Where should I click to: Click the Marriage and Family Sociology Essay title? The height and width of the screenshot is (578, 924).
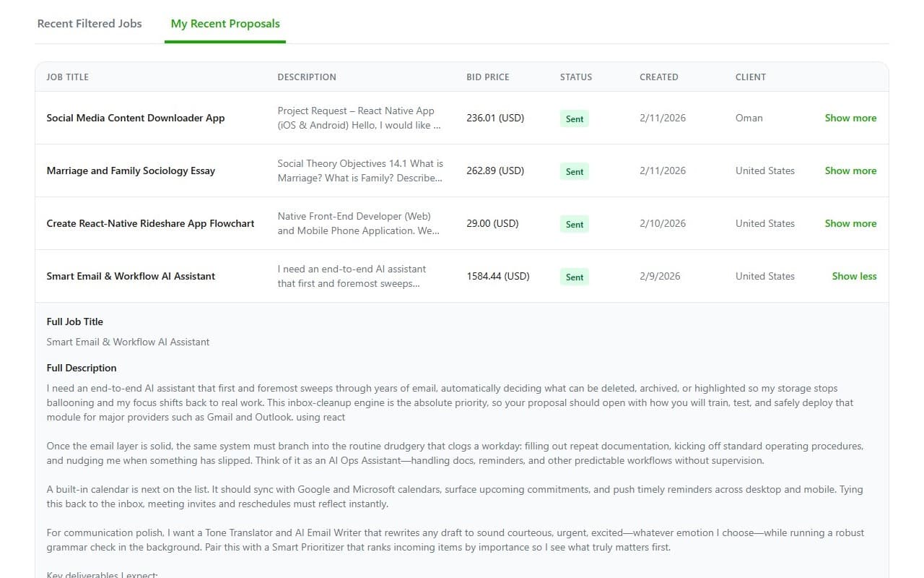(x=131, y=171)
